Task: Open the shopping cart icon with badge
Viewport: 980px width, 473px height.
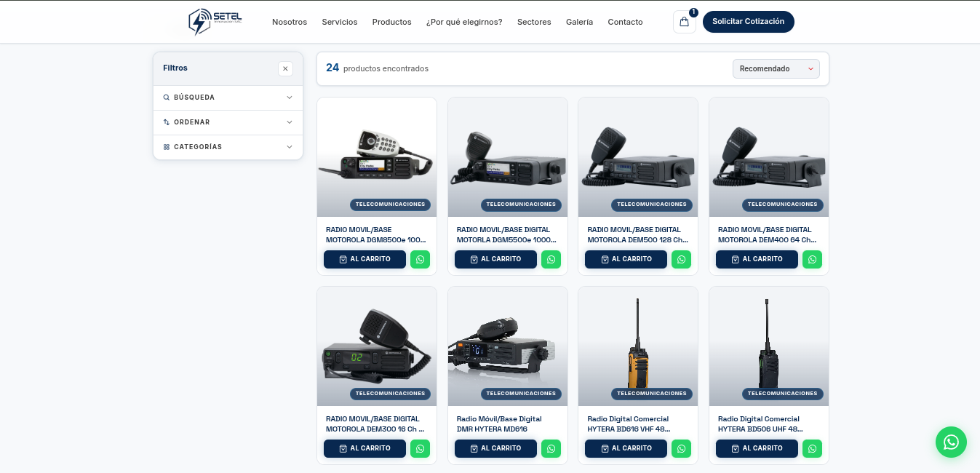Action: tap(685, 22)
